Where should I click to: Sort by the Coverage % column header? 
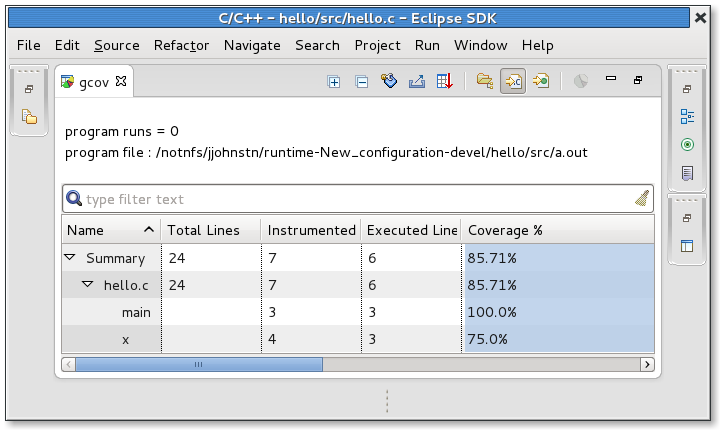(558, 230)
